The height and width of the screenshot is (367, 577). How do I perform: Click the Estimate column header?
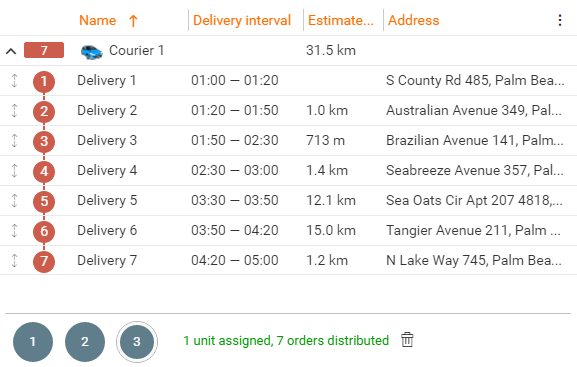(341, 20)
